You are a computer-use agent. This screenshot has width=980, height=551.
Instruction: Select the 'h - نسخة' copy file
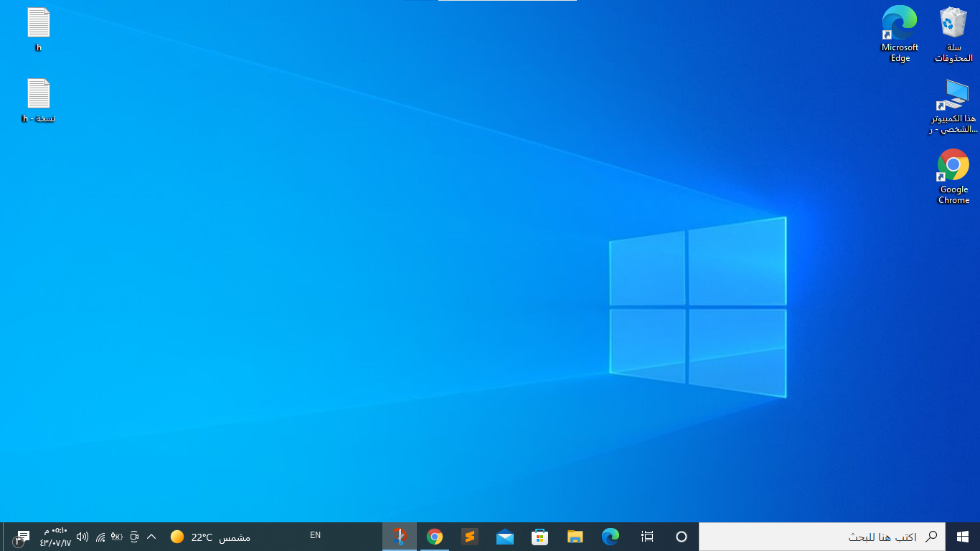39,96
